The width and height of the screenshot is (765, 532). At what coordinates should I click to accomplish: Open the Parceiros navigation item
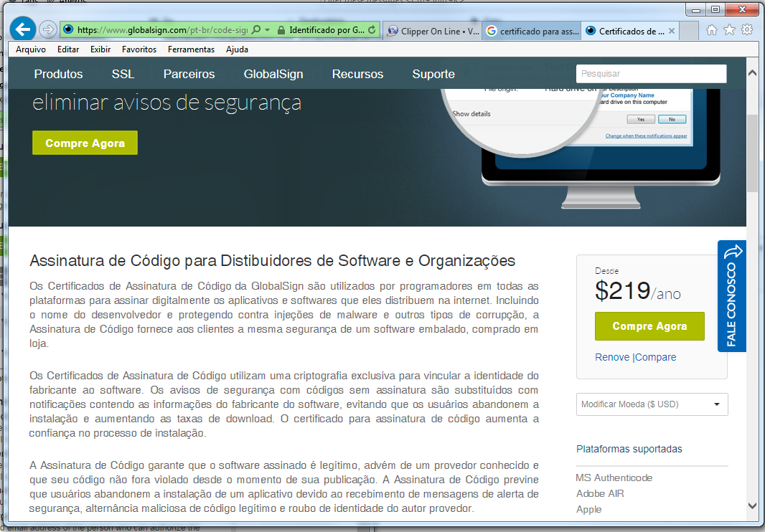[x=189, y=74]
